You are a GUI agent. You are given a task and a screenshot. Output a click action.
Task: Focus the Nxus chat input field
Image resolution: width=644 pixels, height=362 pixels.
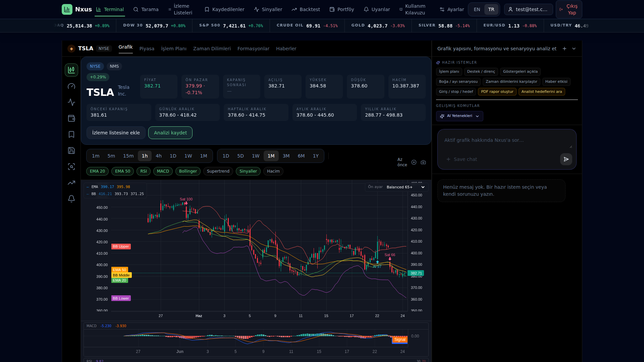pyautogui.click(x=507, y=140)
